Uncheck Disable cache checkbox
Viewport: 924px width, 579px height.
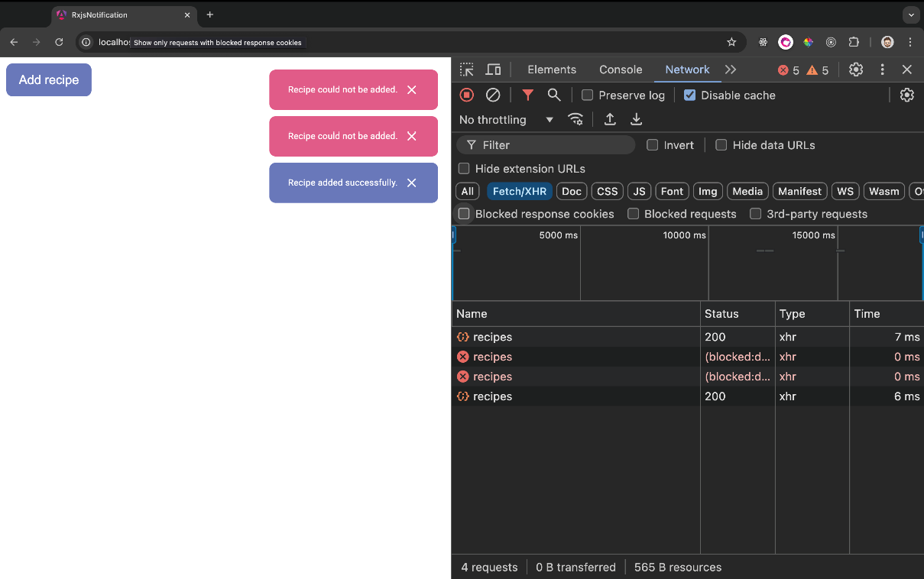pos(689,95)
